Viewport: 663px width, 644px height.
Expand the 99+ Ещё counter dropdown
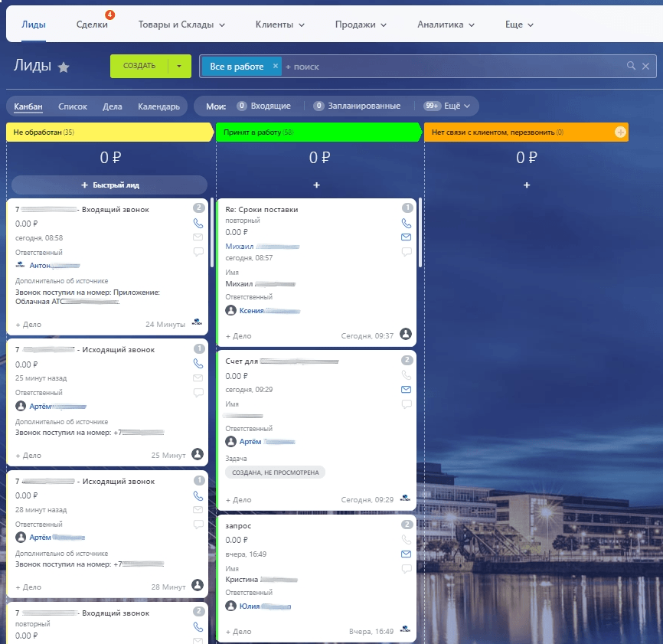pyautogui.click(x=447, y=106)
